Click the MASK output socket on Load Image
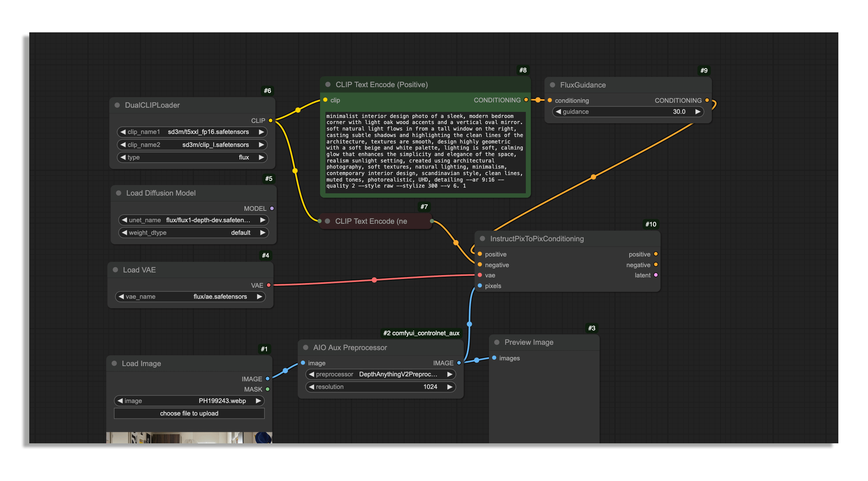The width and height of the screenshot is (868, 481). [268, 389]
